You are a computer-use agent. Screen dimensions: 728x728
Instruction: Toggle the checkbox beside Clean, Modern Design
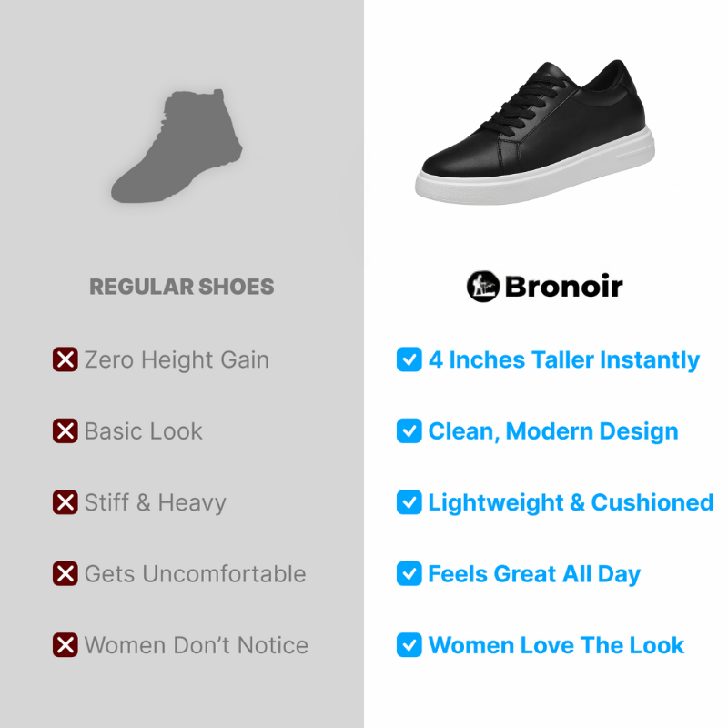click(x=409, y=430)
